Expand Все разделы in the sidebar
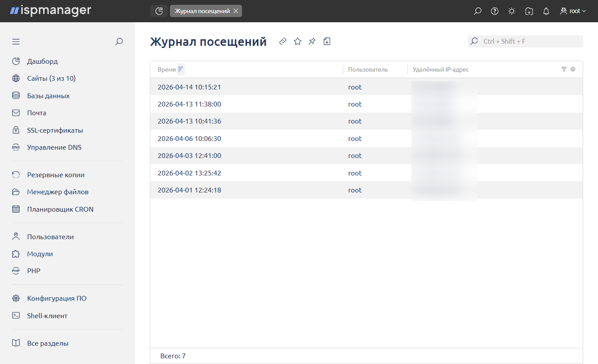 48,343
